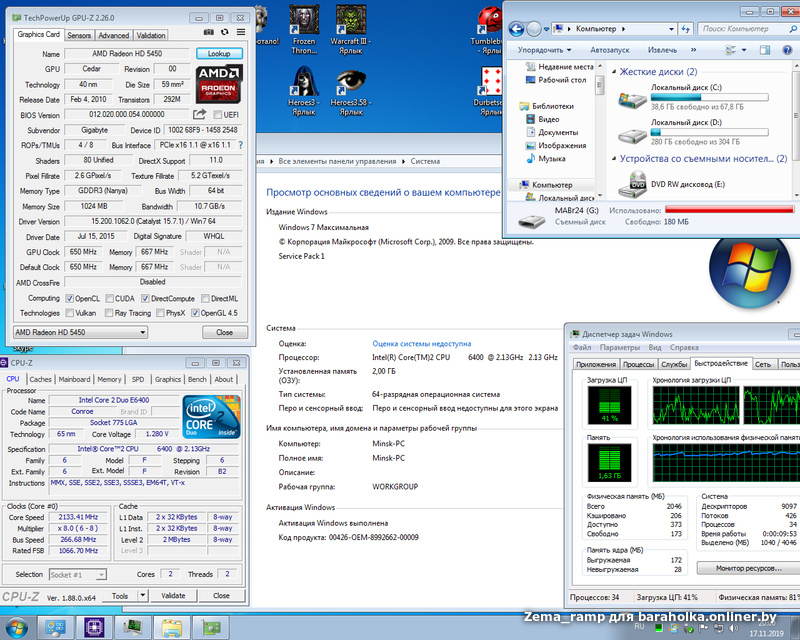Open the AMD Radeon HD 5450 GPU selector dropdown

coord(80,332)
